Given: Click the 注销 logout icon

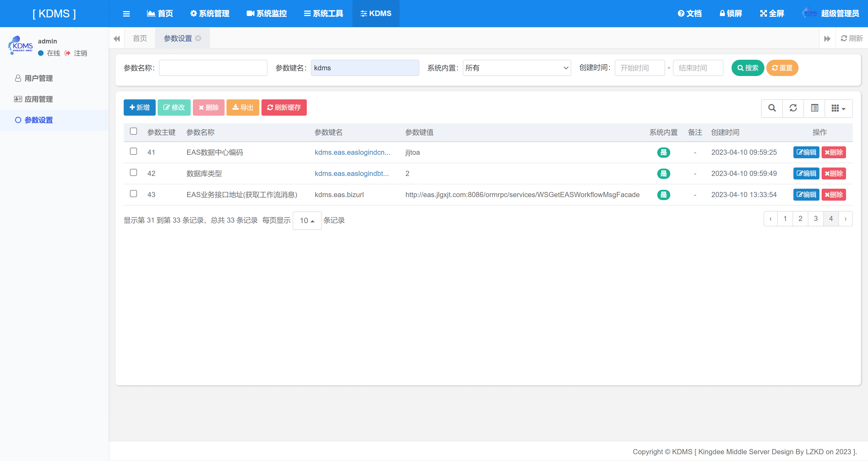Looking at the screenshot, I should [x=68, y=53].
